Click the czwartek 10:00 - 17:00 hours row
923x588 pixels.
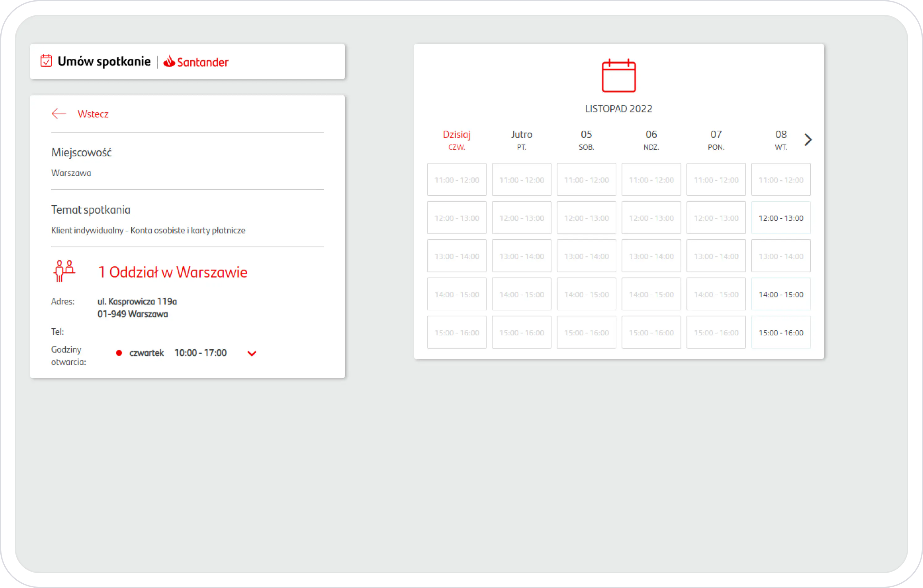pos(178,353)
